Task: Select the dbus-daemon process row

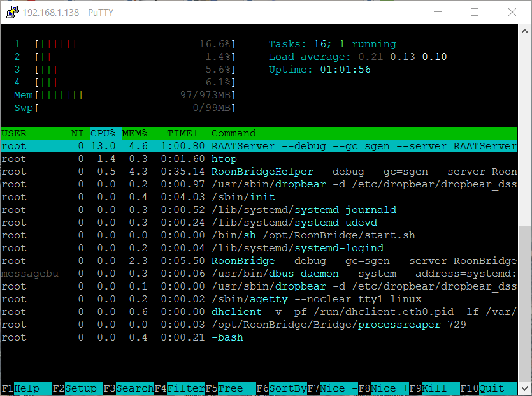Action: click(259, 274)
